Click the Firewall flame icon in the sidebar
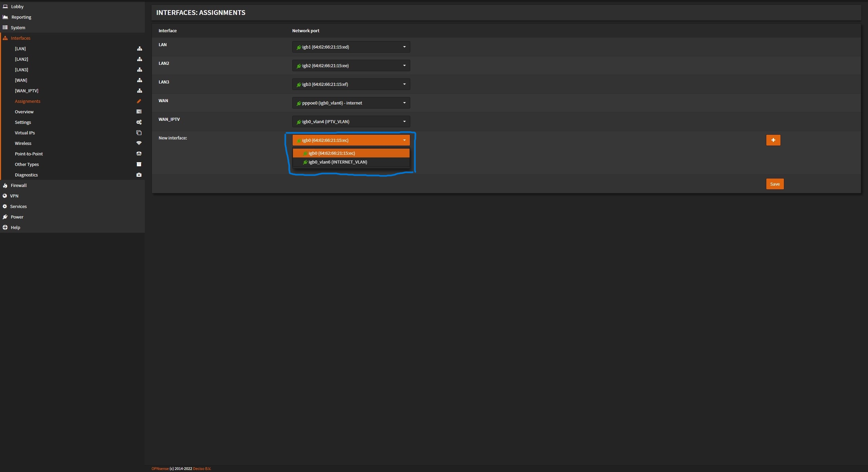This screenshot has height=472, width=868. click(5, 185)
